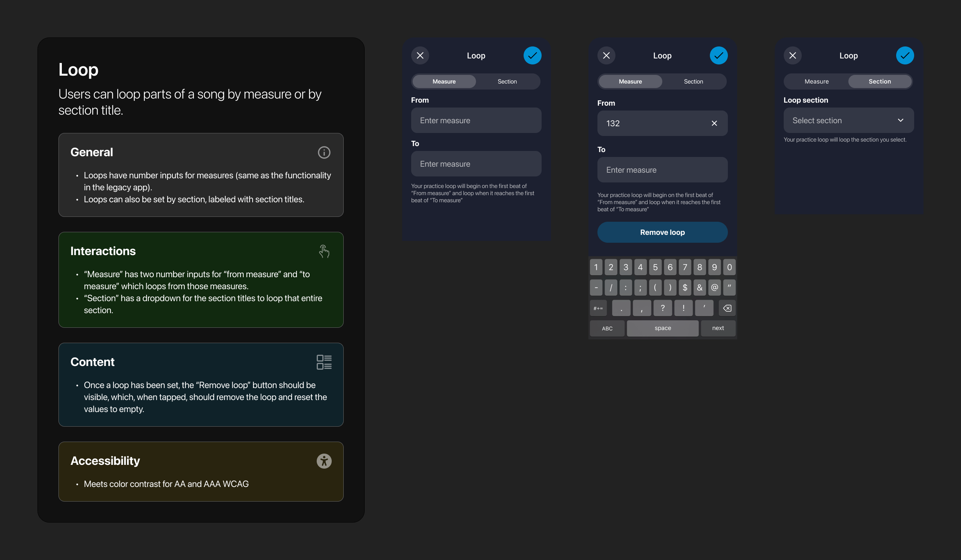The image size is (961, 560).
Task: Click the accessibility person icon
Action: click(324, 461)
